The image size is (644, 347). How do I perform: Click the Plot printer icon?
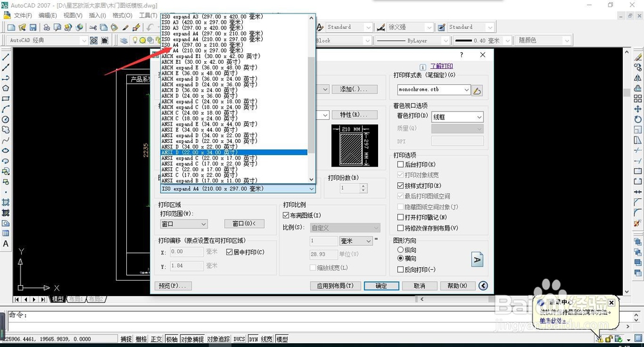47,27
